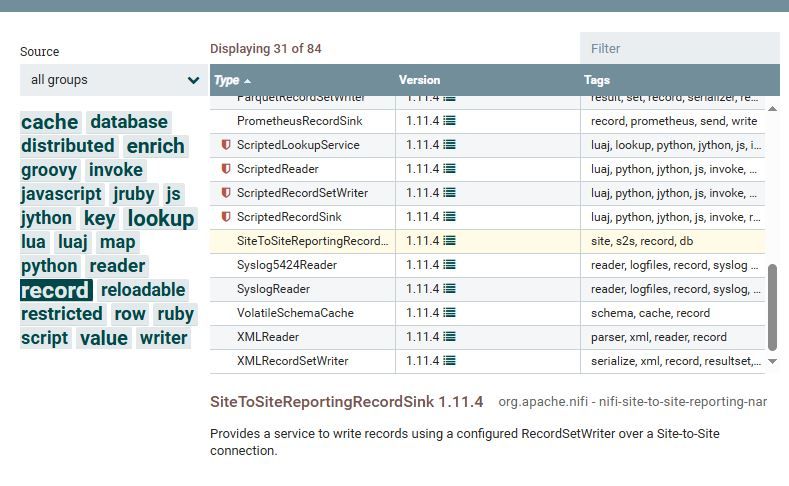Click version list icon for PrometheusRecordSink
The width and height of the screenshot is (789, 486).
tap(450, 121)
